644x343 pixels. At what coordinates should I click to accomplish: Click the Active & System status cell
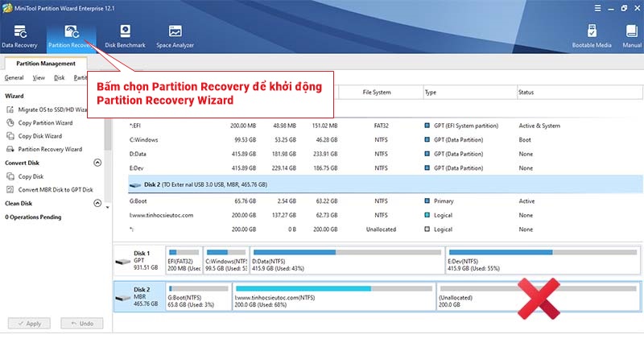pos(539,126)
